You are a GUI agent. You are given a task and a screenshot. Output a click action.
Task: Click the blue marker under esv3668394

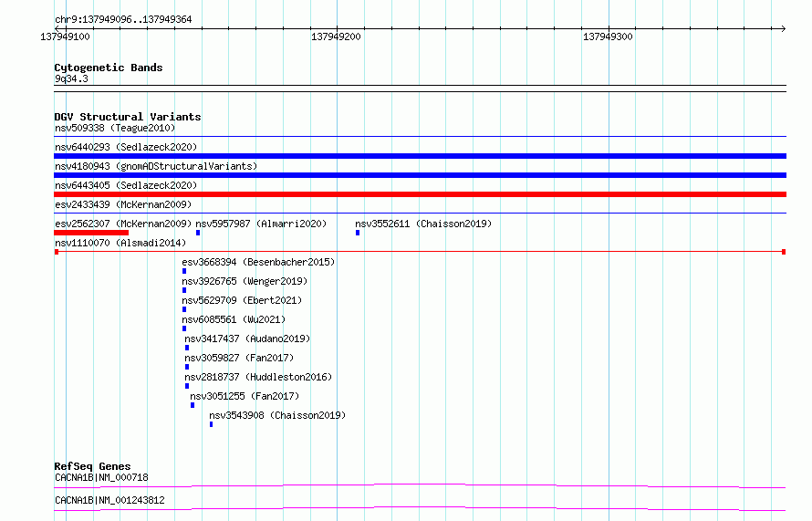(184, 271)
